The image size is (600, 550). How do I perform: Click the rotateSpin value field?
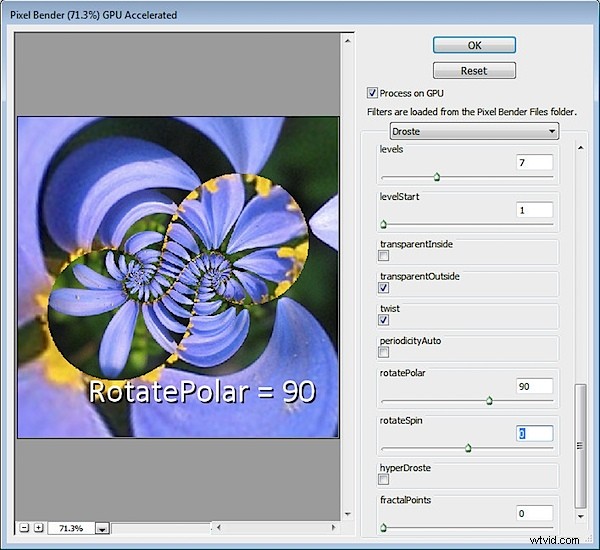click(x=534, y=434)
